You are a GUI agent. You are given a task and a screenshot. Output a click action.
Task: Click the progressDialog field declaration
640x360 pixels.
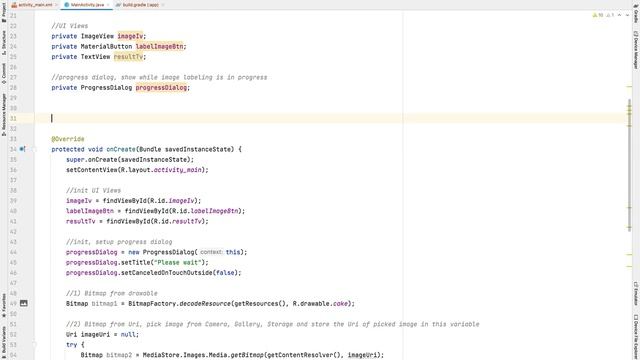[161, 88]
